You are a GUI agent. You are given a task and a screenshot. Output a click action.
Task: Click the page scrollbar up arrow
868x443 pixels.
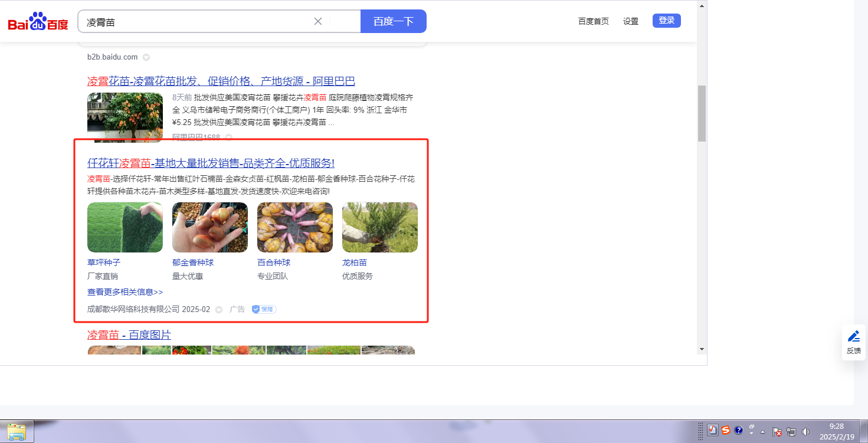coord(702,6)
